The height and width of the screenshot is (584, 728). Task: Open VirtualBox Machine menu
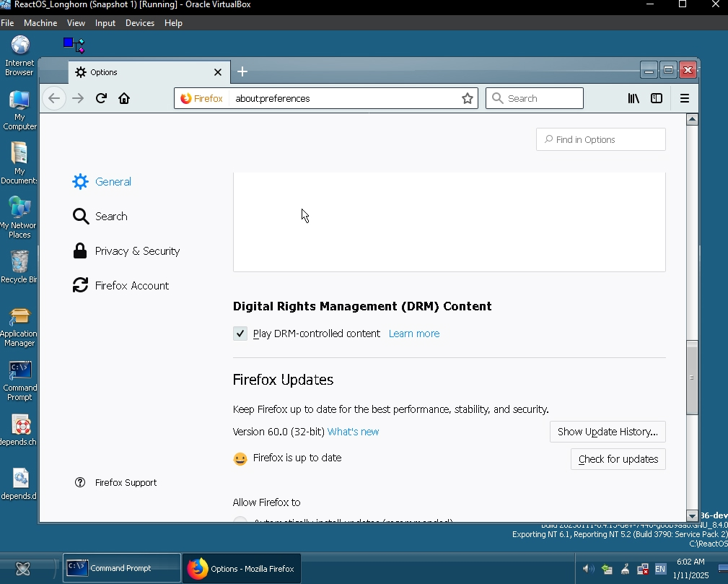tap(40, 23)
